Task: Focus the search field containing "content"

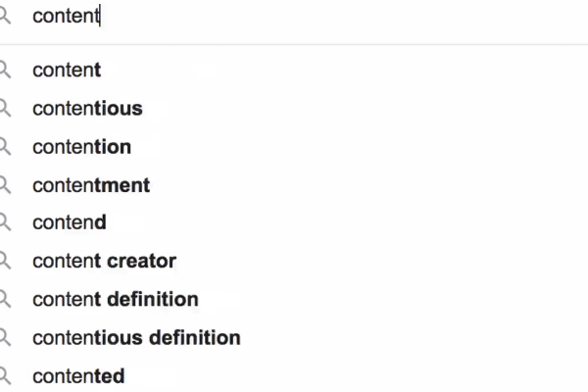Action: pyautogui.click(x=294, y=17)
